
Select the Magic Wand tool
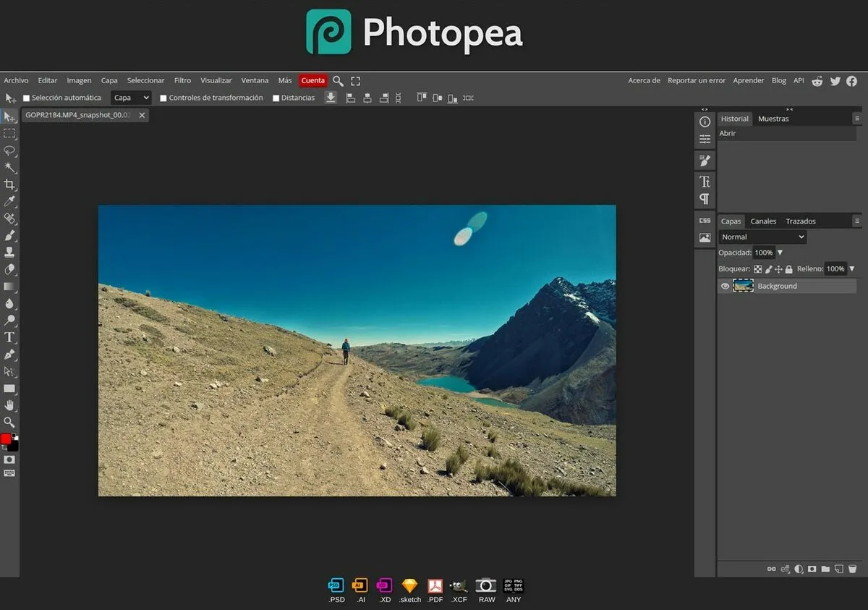pyautogui.click(x=9, y=167)
